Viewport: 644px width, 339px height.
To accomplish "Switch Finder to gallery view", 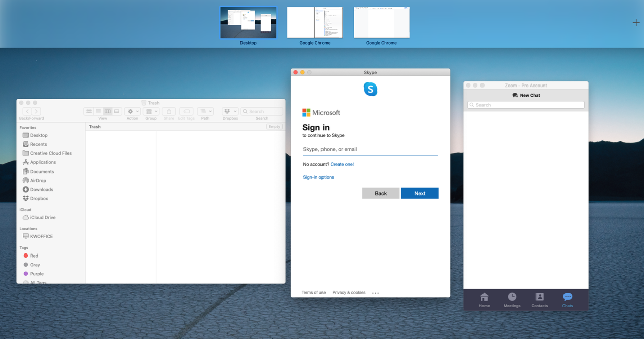I will coord(117,111).
